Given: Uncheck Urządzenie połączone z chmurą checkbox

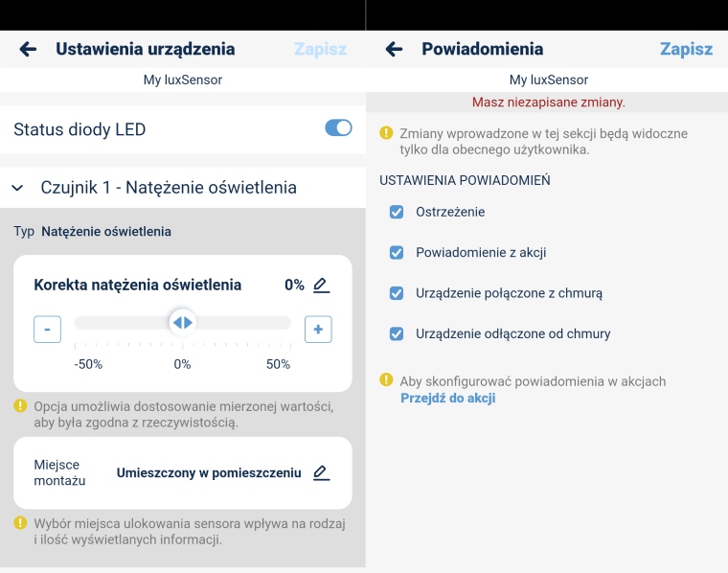Looking at the screenshot, I should click(397, 293).
